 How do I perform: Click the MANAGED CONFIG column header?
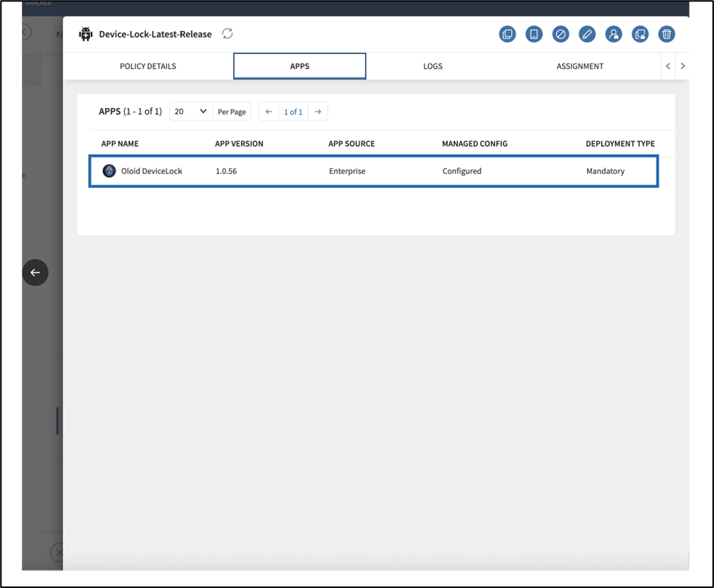(474, 144)
